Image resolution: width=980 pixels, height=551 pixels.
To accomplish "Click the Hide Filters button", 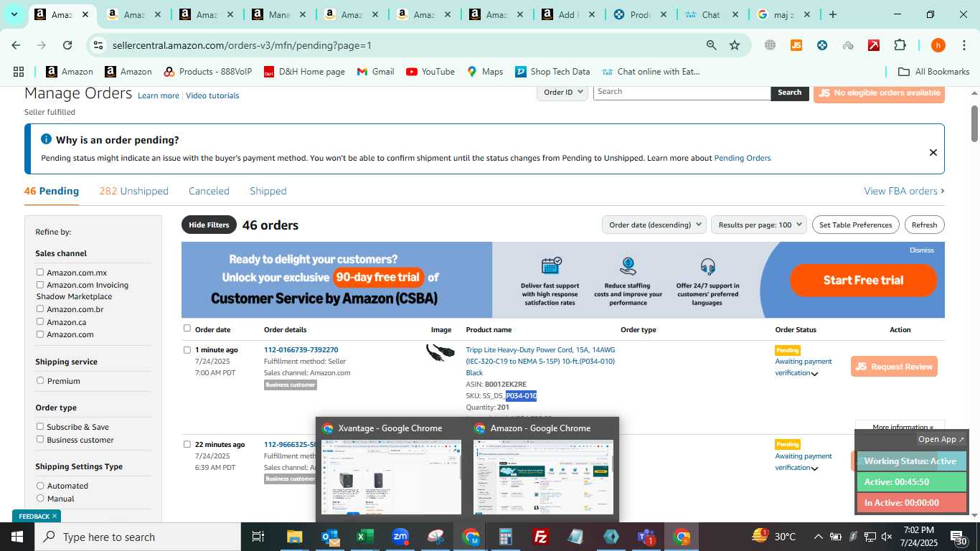I will (x=209, y=225).
